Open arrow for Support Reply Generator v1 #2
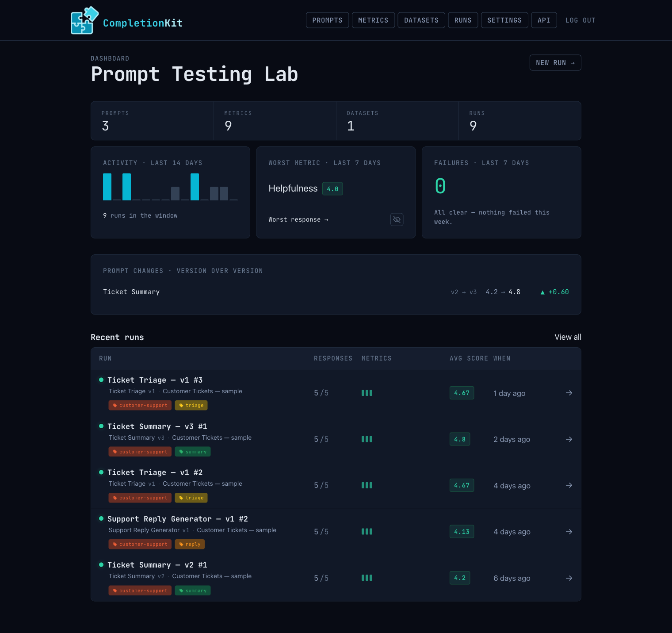The image size is (672, 633). [x=569, y=532]
